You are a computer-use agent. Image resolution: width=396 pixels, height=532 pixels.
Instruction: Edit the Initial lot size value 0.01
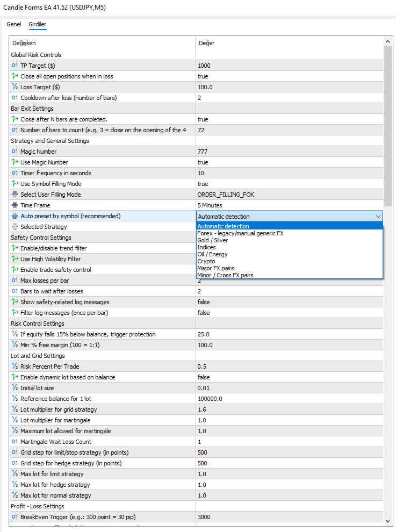click(290, 388)
